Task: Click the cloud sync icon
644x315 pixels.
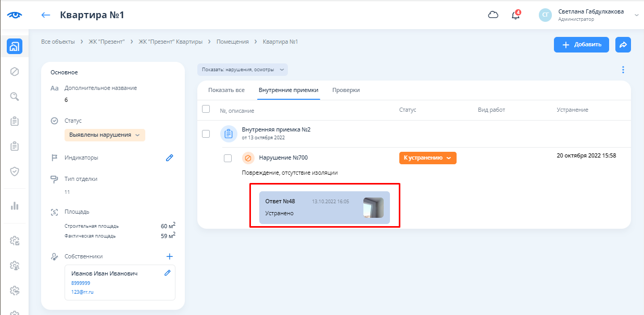Action: (493, 15)
